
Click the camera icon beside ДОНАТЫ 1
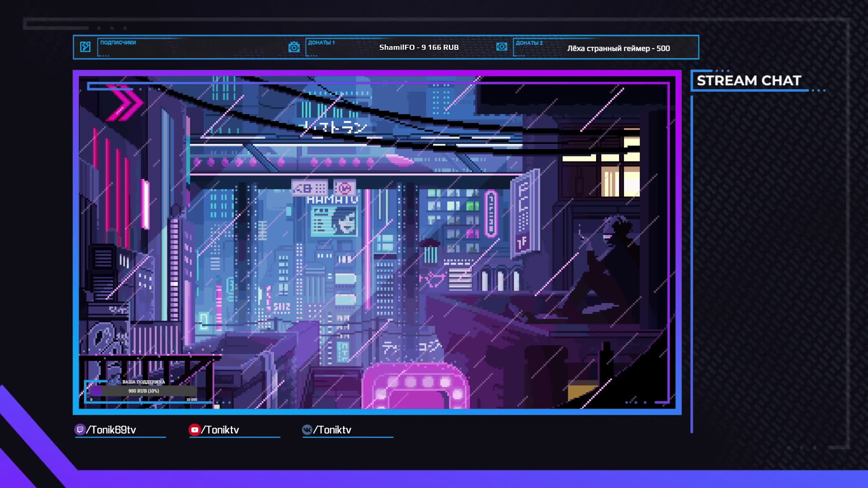(294, 47)
